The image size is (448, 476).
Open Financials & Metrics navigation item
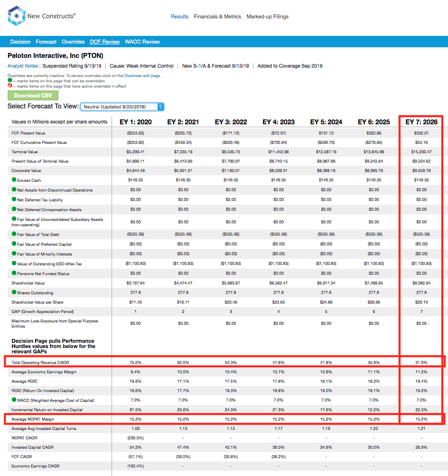217,17
